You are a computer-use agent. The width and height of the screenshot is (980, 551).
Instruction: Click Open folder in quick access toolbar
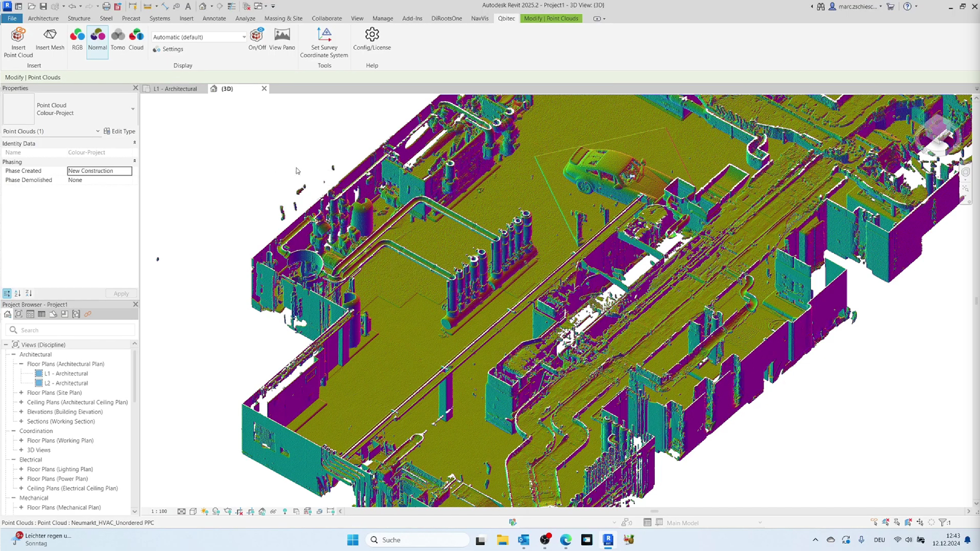[x=32, y=6]
